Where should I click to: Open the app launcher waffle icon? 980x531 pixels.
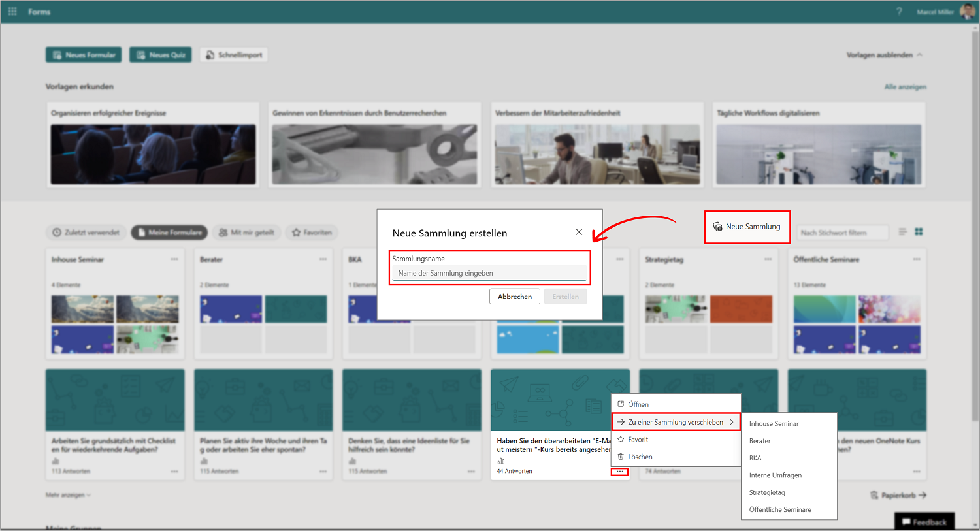tap(12, 12)
